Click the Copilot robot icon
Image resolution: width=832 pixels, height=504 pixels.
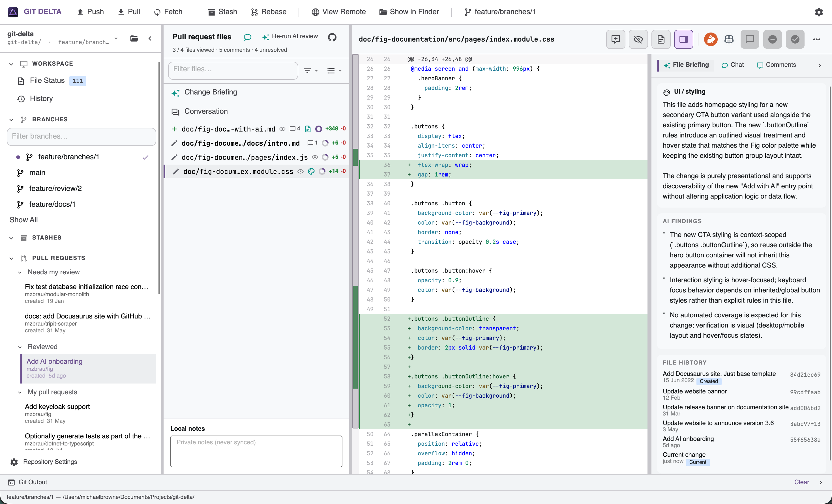tap(729, 40)
